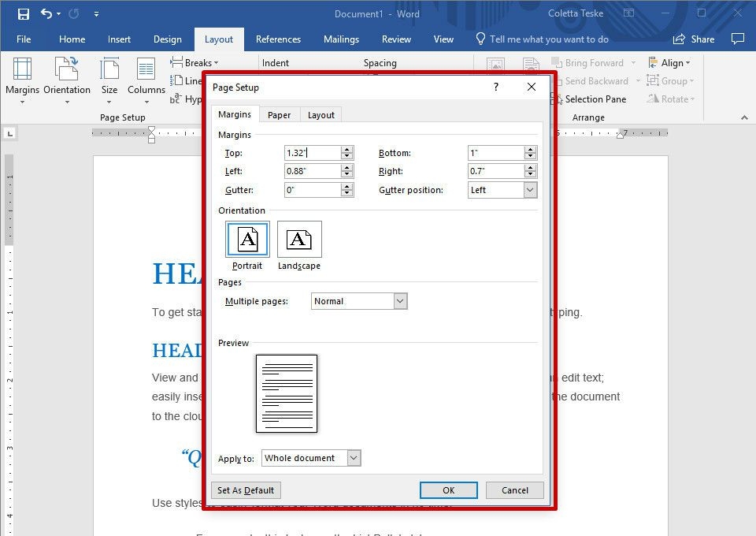
Task: Click the dialog Help question mark
Action: coord(495,87)
